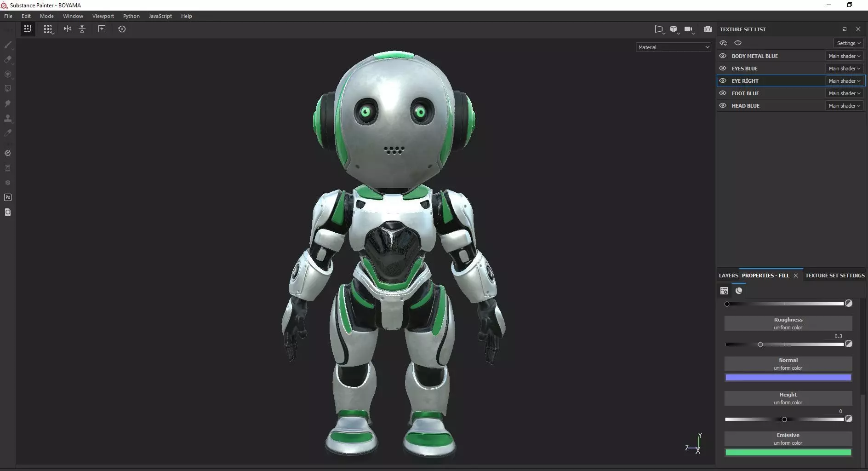Click the Roughness uniform color button
This screenshot has height=471, width=868.
[x=788, y=323]
